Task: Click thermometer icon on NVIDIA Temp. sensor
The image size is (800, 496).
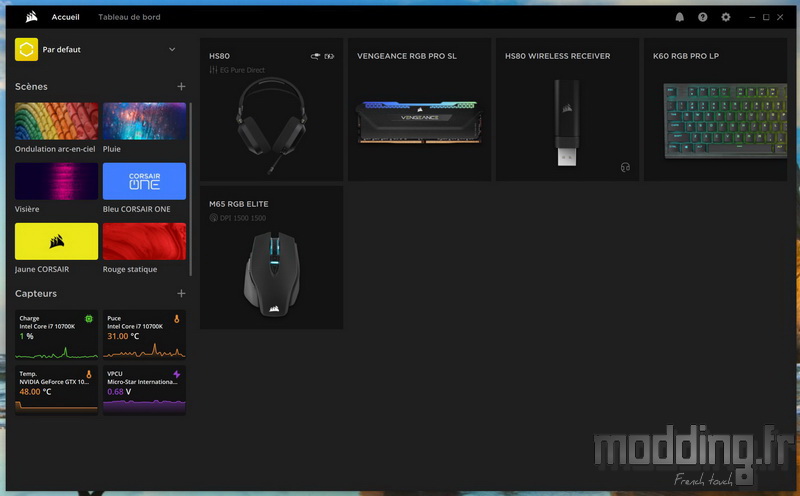Action: coord(89,375)
